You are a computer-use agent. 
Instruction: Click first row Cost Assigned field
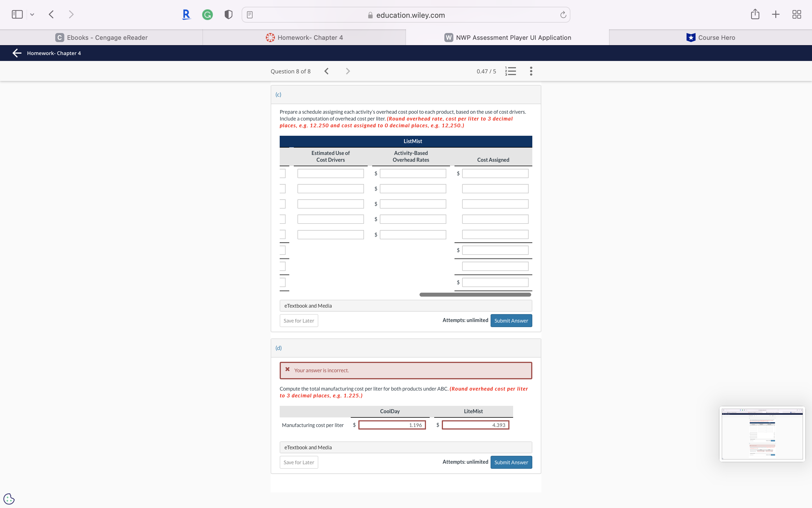point(495,173)
